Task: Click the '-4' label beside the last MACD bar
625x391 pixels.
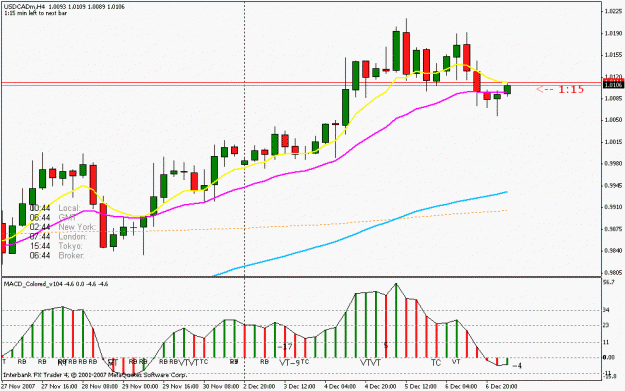Action: pos(517,366)
